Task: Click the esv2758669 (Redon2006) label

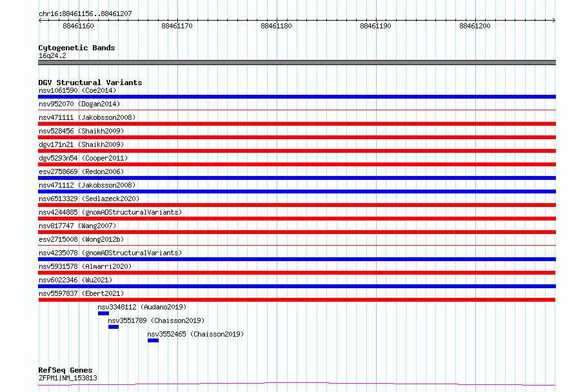Action: coord(81,171)
